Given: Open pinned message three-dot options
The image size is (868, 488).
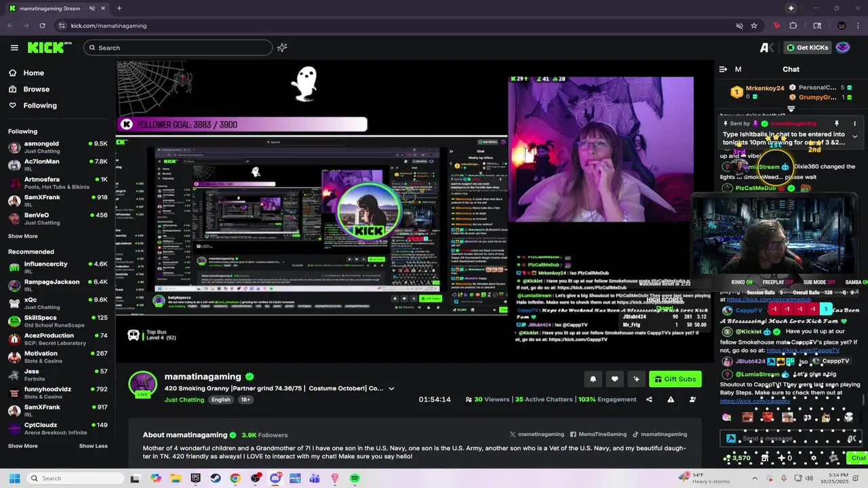Looking at the screenshot, I should pyautogui.click(x=854, y=124).
